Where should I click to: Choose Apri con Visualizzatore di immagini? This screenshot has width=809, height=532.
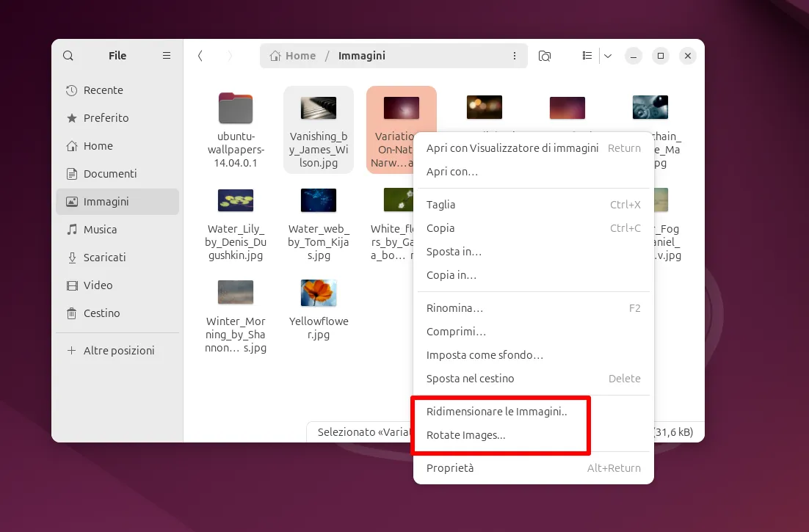pos(534,148)
